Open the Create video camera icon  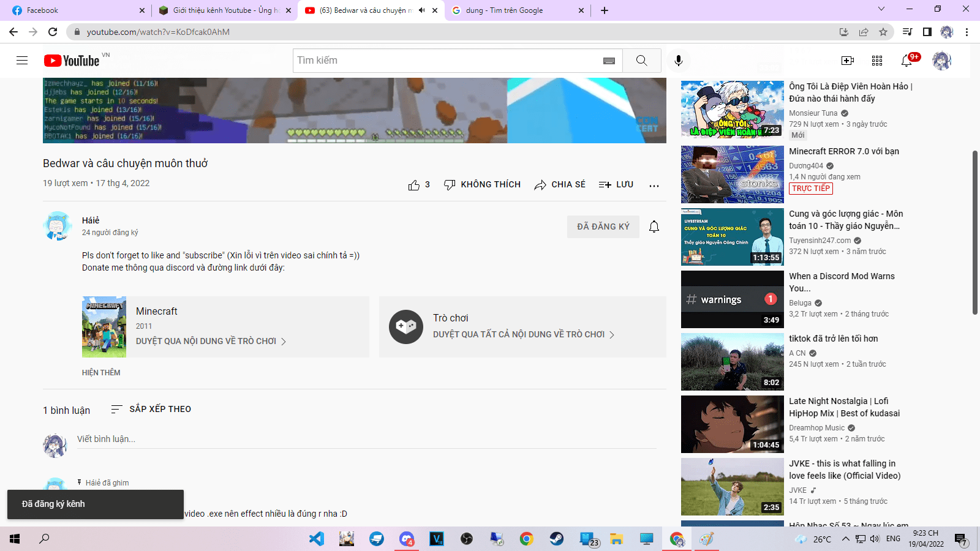(848, 61)
